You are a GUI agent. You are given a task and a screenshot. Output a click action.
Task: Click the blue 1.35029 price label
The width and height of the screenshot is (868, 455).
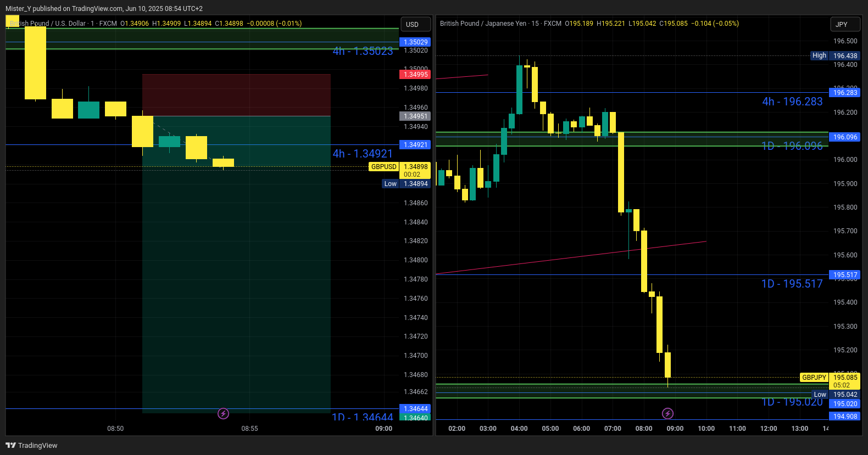click(415, 42)
